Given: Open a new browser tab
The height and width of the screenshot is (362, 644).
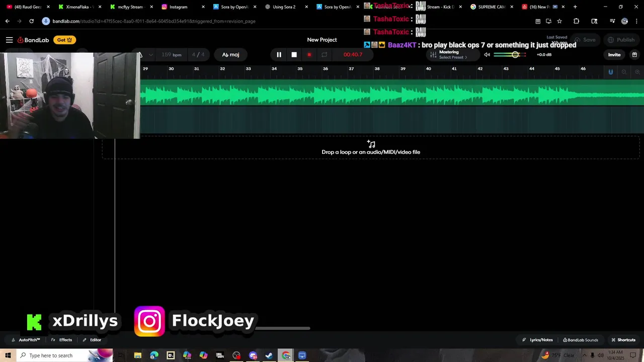Looking at the screenshot, I should [x=575, y=7].
